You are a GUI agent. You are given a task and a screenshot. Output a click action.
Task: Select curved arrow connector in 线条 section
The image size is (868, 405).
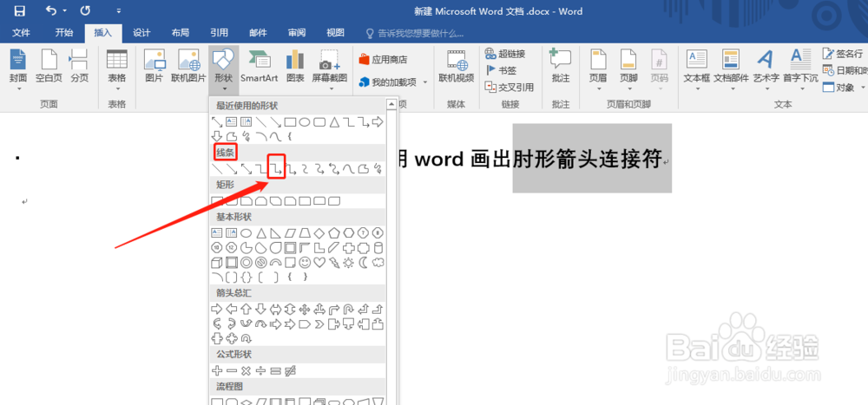pyautogui.click(x=319, y=167)
